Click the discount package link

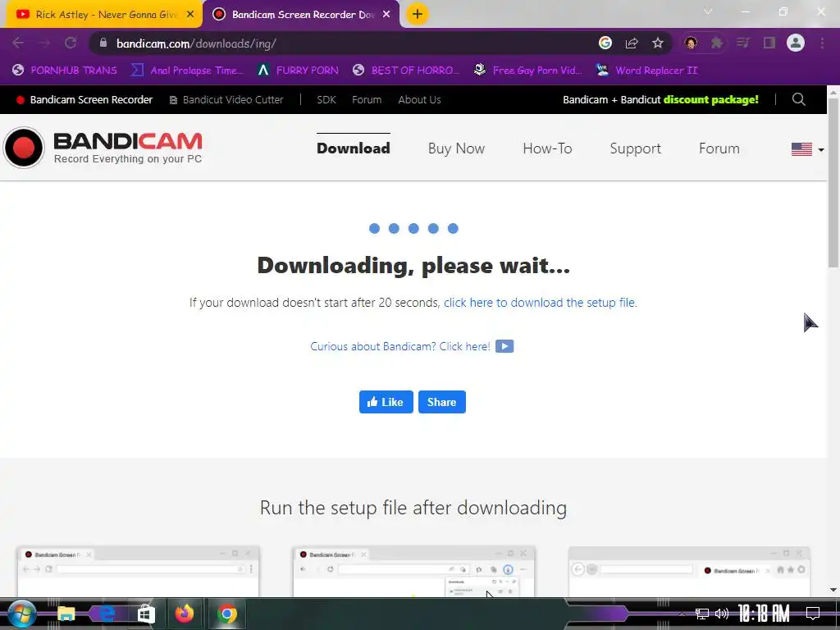click(711, 99)
